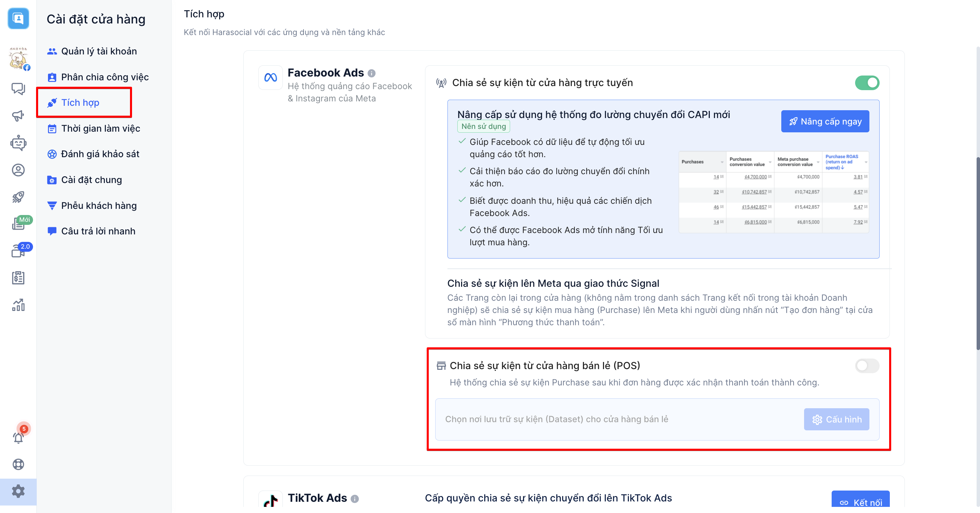This screenshot has width=980, height=513.
Task: Disable online store event sharing toggle
Action: [867, 83]
